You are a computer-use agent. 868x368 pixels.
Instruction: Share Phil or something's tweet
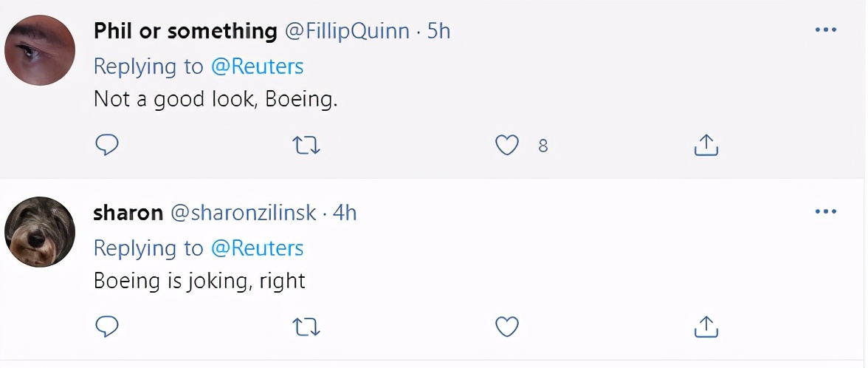(x=706, y=145)
